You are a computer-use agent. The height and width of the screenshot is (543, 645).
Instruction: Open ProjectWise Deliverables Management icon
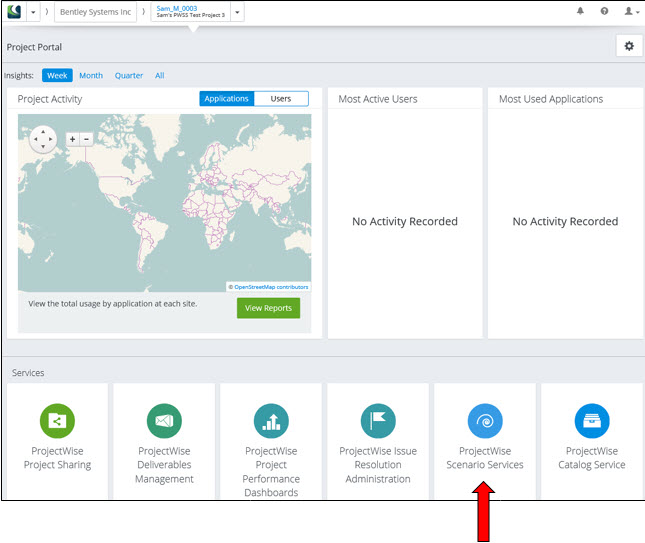(164, 420)
